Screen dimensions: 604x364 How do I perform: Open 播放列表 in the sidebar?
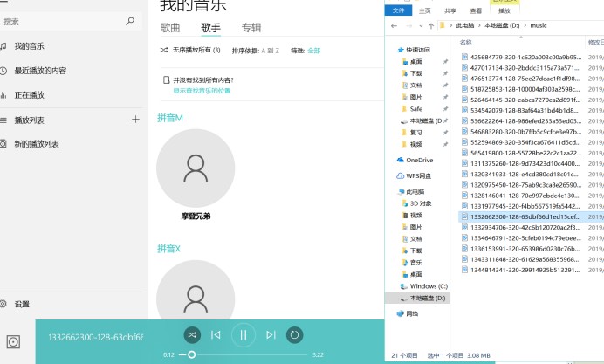[30, 120]
